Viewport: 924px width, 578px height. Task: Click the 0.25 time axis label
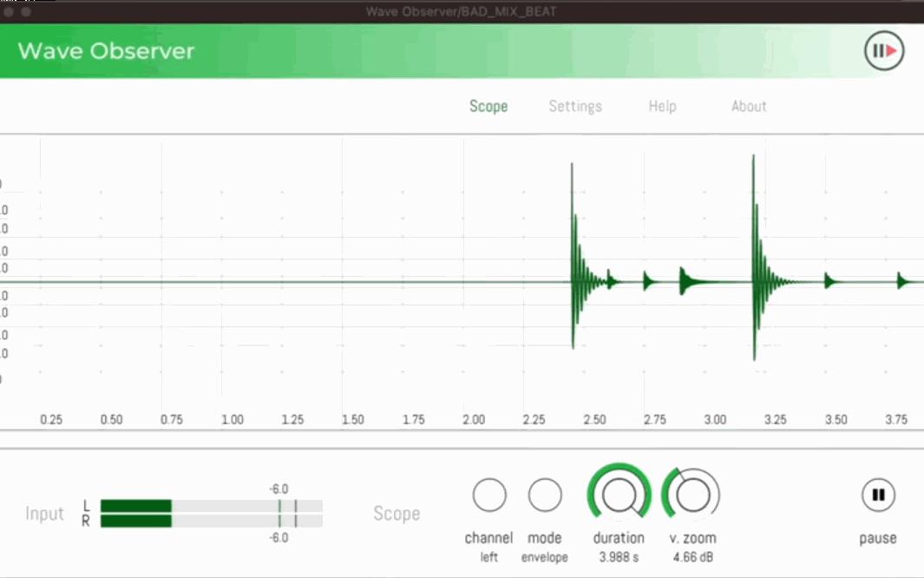51,419
